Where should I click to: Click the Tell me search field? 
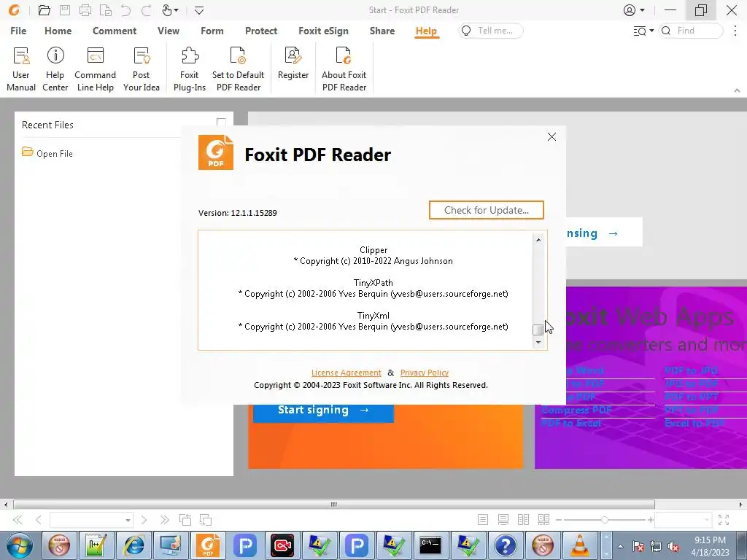pos(491,31)
